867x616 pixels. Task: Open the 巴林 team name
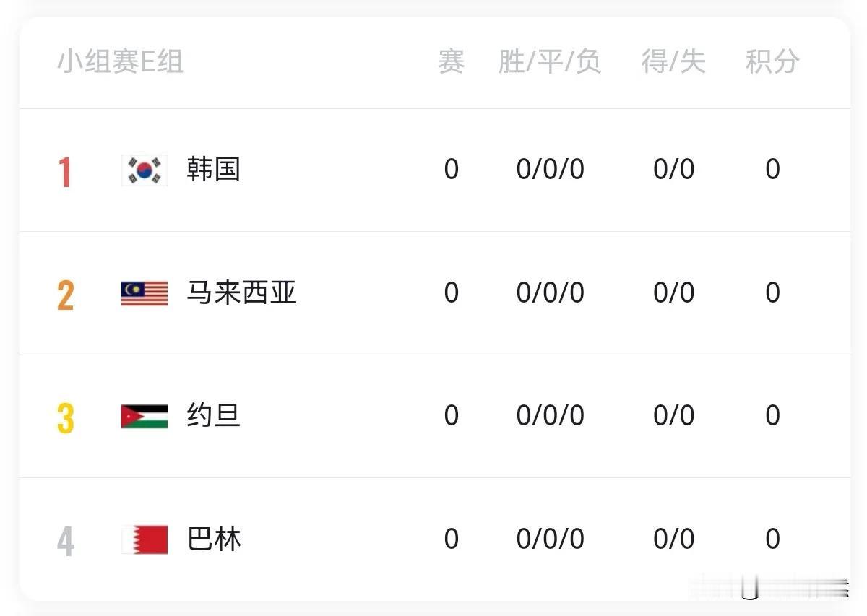[x=213, y=539]
